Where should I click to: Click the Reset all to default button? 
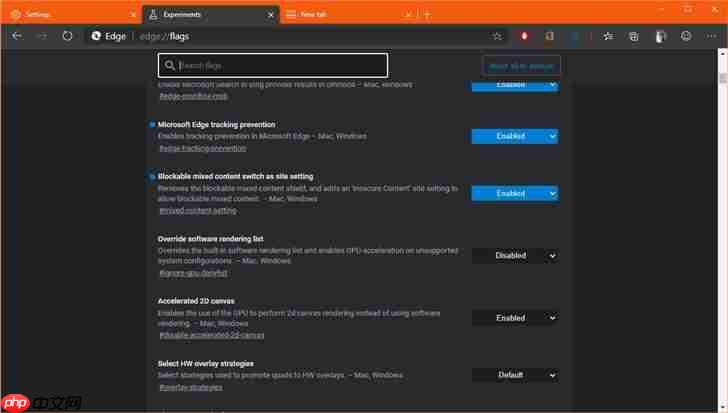point(521,66)
